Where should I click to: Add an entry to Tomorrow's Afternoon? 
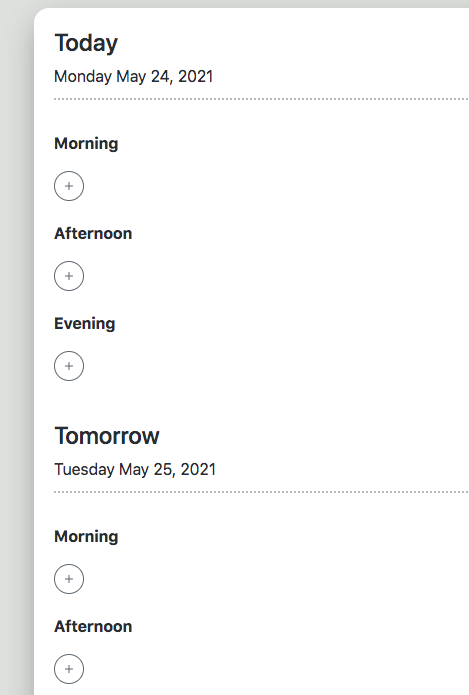(x=69, y=669)
